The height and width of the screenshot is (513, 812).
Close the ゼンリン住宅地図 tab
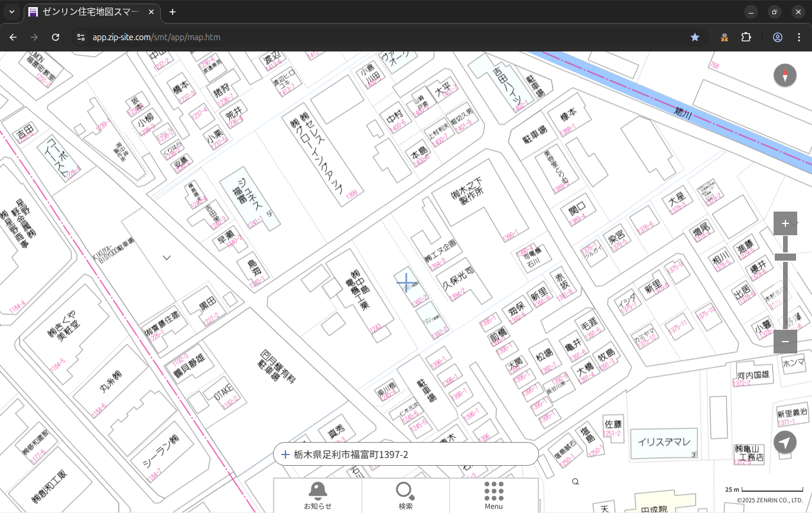click(x=151, y=12)
